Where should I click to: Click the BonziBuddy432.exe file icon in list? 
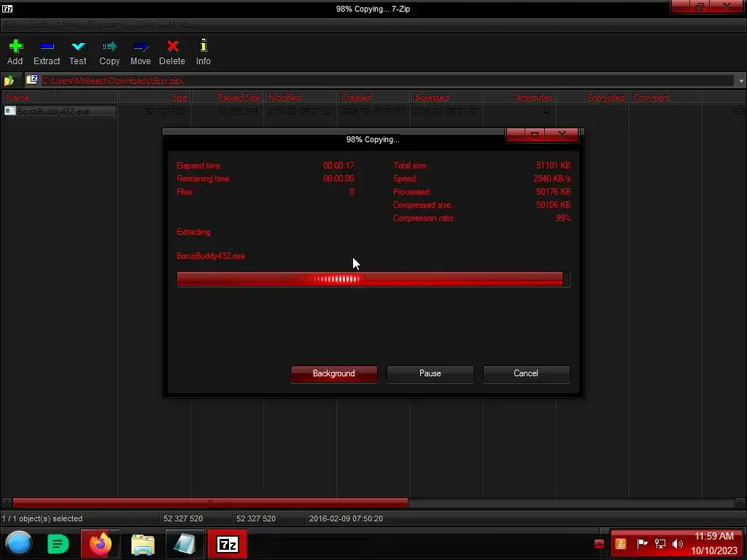(x=9, y=111)
